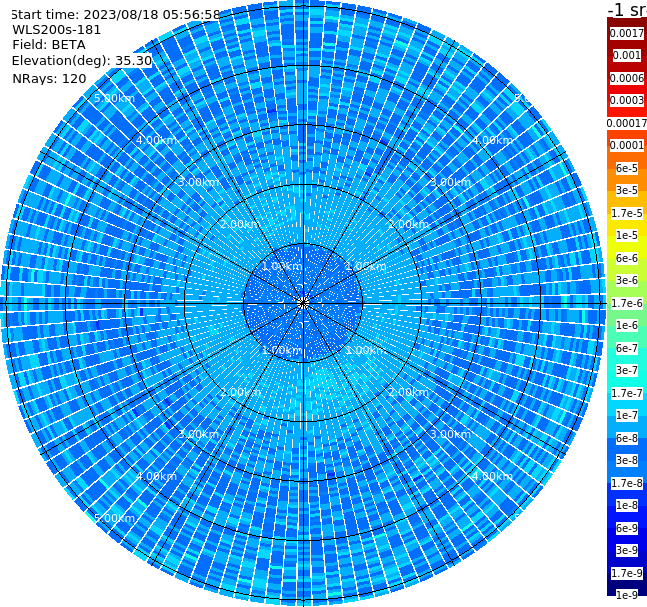This screenshot has width=647, height=607.
Task: Select the 3e-8 colorbar label
Action: click(x=627, y=460)
